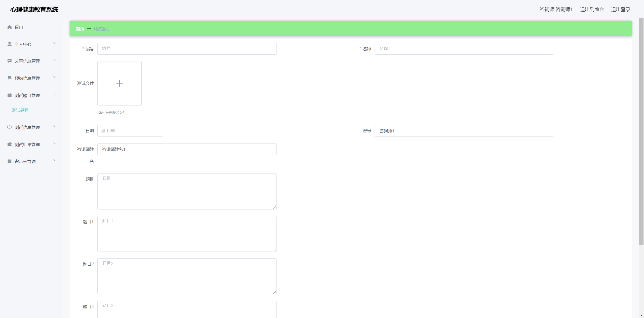Select the 测试题目 submenu item
Image resolution: width=644 pixels, height=318 pixels.
pos(20,110)
